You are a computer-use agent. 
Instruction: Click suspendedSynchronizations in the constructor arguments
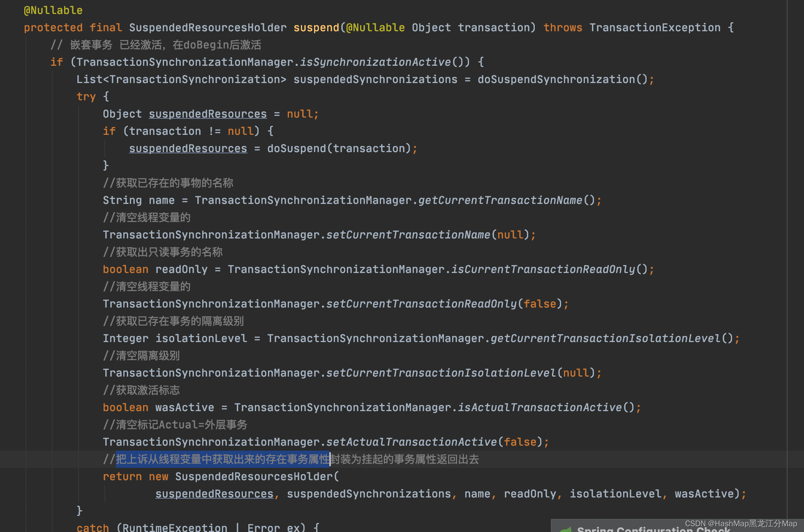tap(369, 494)
